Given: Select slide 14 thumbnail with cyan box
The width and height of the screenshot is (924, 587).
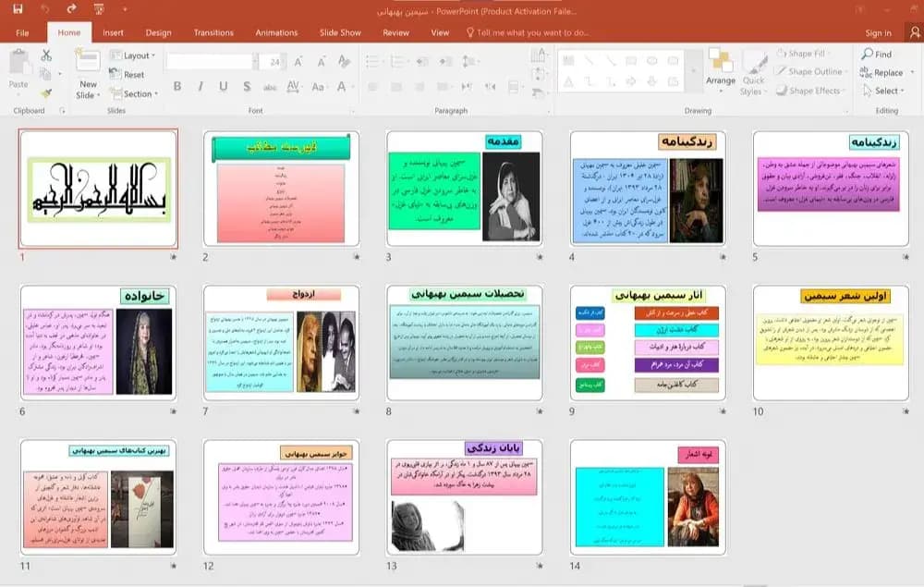Looking at the screenshot, I should pyautogui.click(x=648, y=496).
